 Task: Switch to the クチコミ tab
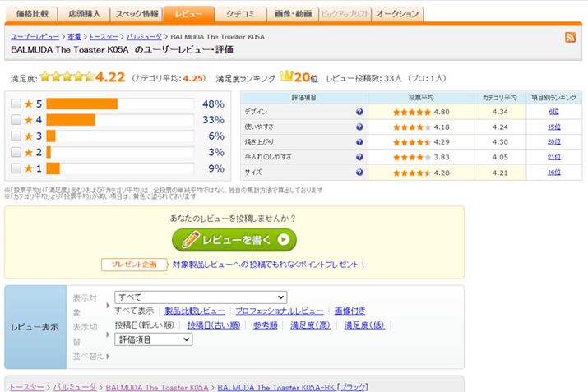[x=238, y=14]
